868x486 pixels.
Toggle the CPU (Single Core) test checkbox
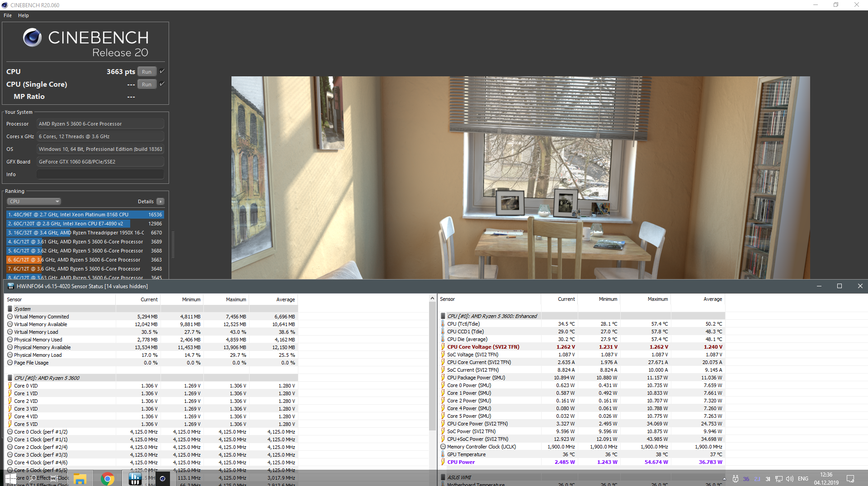pos(162,84)
